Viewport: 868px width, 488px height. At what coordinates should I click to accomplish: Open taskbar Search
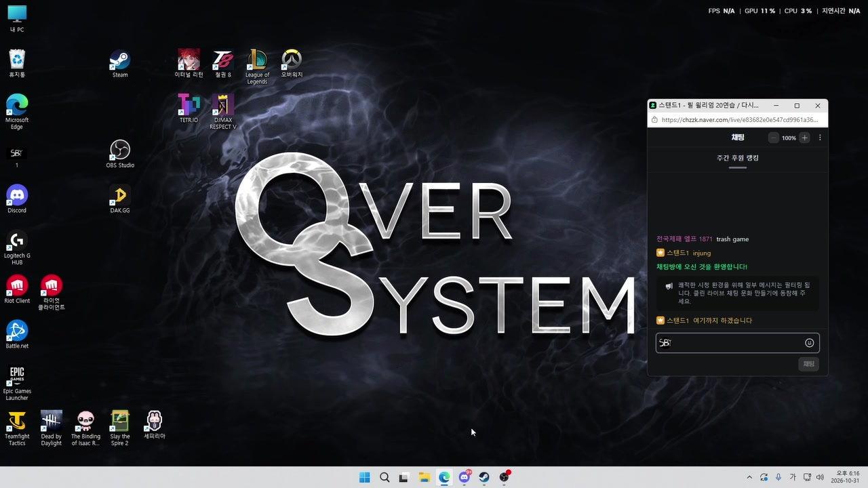[384, 477]
